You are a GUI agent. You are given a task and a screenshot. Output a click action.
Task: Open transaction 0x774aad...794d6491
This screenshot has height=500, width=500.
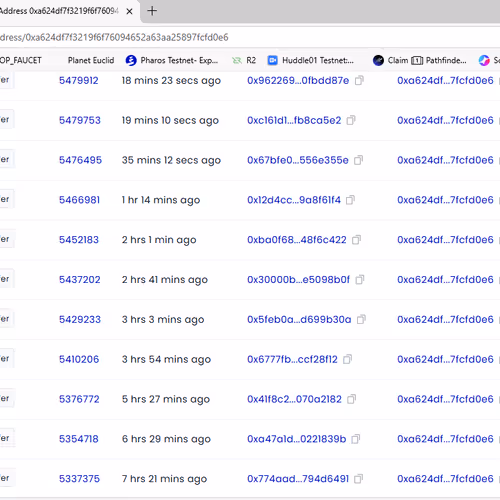[x=298, y=479]
